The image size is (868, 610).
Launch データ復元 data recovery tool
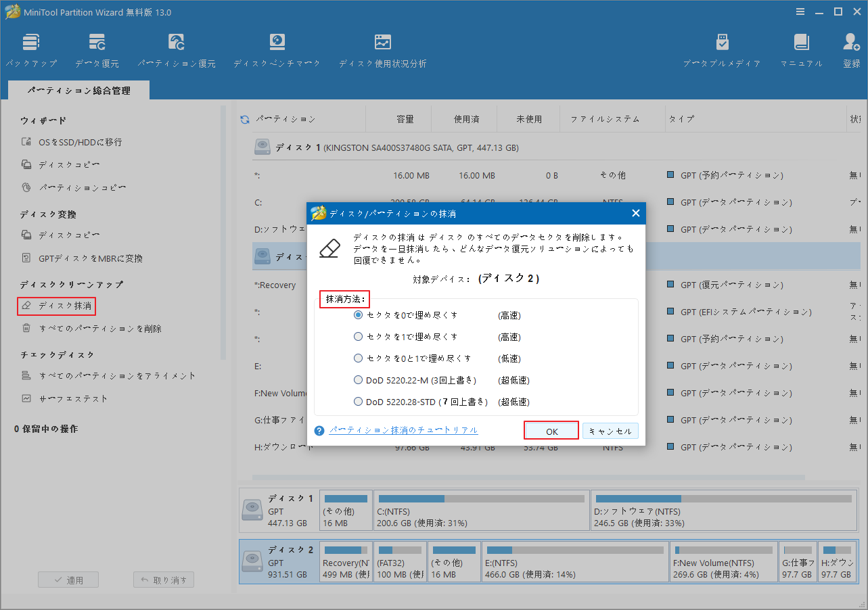97,50
